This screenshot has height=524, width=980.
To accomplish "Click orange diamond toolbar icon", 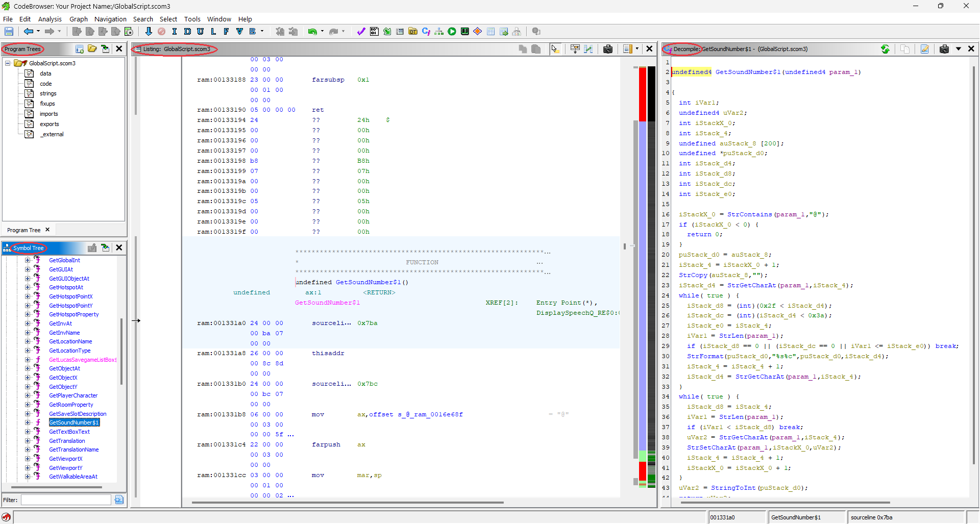I will coord(478,32).
